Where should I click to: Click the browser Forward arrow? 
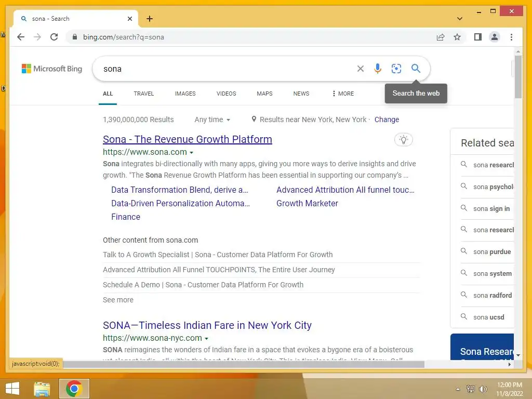(37, 37)
